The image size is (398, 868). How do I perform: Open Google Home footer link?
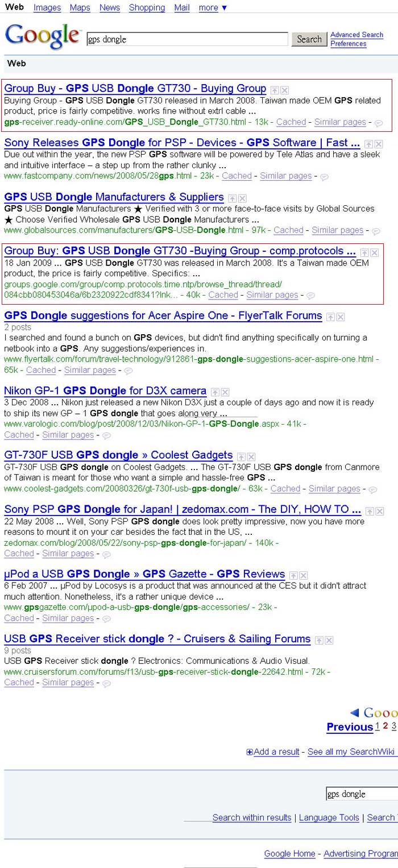[290, 854]
